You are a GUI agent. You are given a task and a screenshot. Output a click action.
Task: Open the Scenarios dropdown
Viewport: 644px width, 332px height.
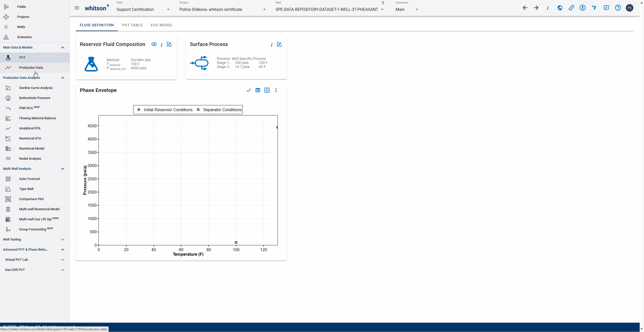(407, 9)
